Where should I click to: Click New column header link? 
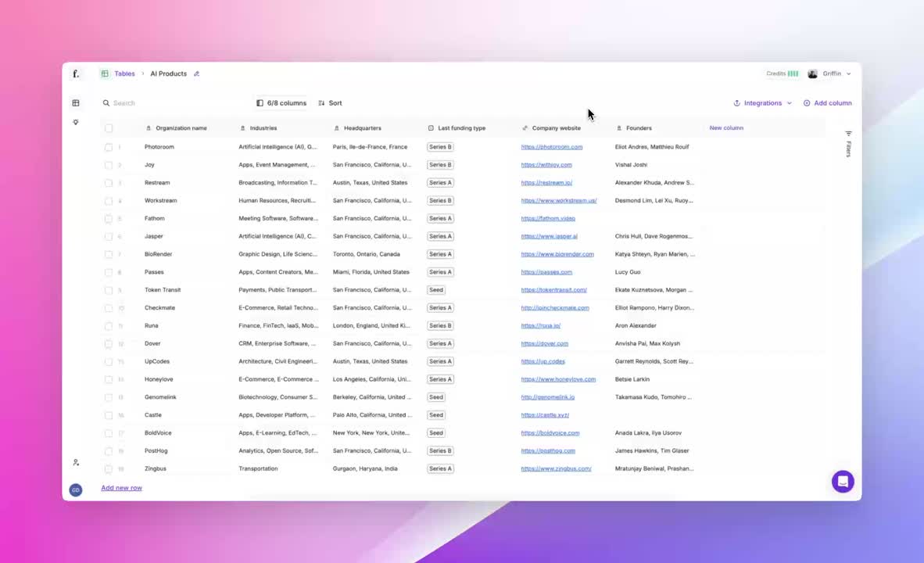[x=726, y=128]
